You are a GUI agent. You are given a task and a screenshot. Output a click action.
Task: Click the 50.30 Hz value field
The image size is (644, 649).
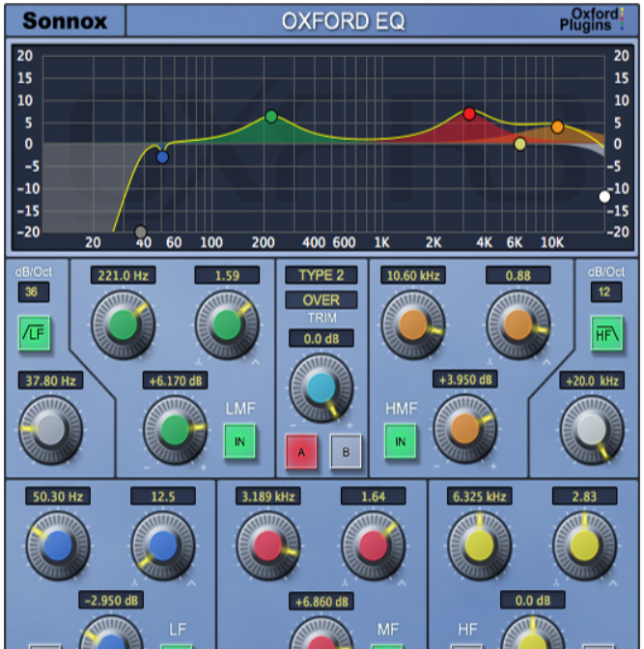point(58,496)
